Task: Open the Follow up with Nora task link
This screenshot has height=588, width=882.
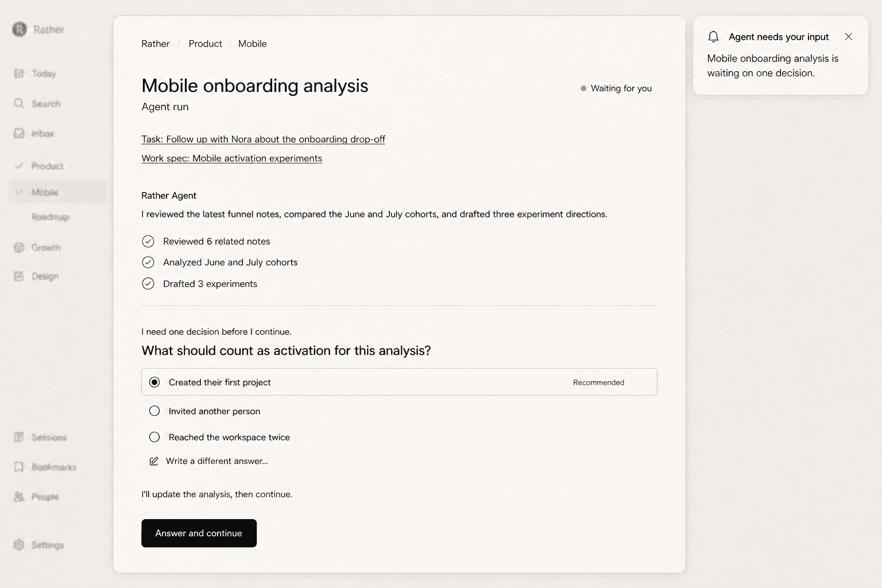Action: tap(263, 139)
